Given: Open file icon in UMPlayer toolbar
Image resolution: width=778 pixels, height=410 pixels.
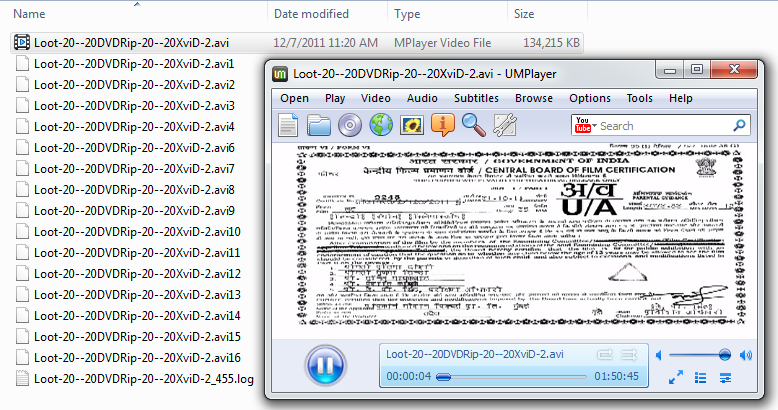Looking at the screenshot, I should coord(288,125).
